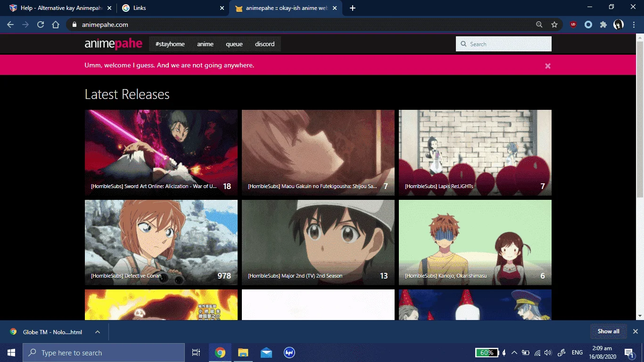Click the blue circle extension icon
Viewport: 644px width, 362px height.
tap(588, 25)
